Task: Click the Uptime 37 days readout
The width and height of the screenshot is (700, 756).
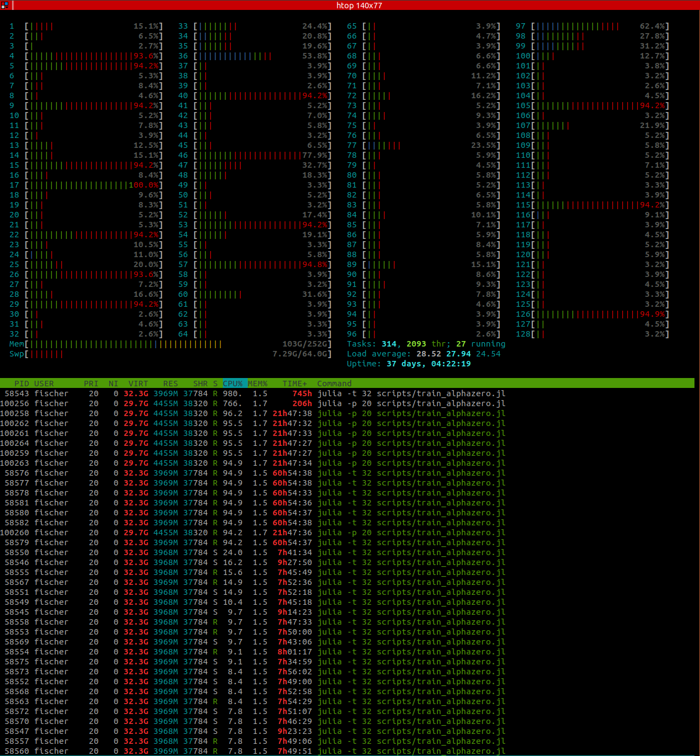Action: coord(409,364)
